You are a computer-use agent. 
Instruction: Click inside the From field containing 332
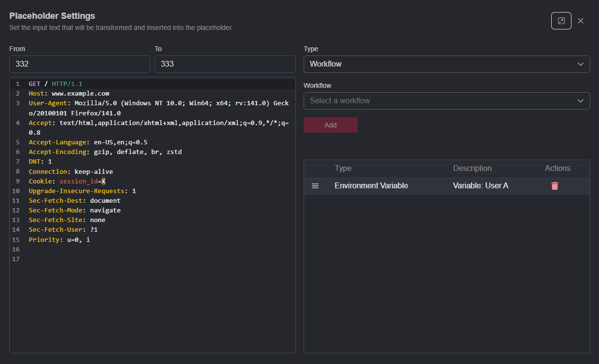[80, 64]
